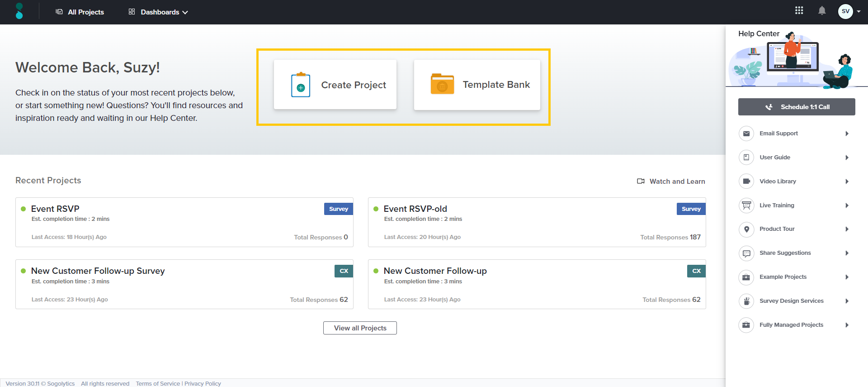Click the View all Projects button

(x=360, y=328)
